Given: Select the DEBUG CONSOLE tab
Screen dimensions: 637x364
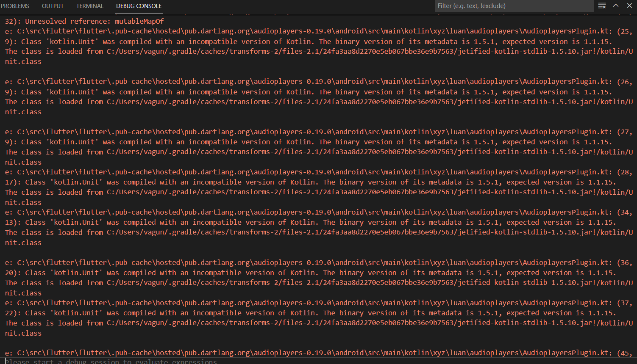Looking at the screenshot, I should tap(139, 6).
